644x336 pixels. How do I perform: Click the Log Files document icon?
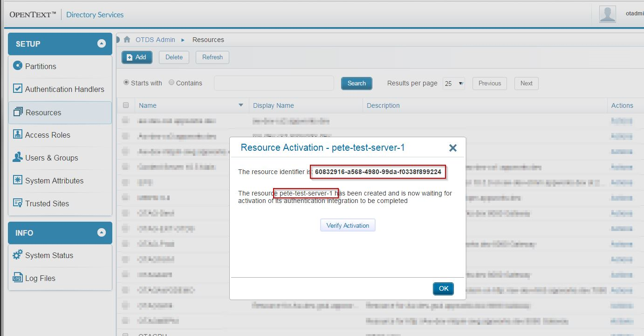(18, 278)
